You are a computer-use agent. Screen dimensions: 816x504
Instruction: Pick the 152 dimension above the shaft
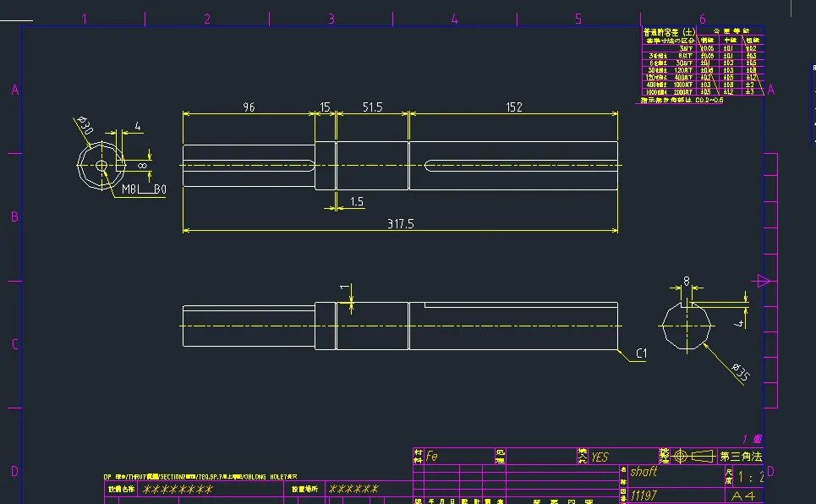(x=513, y=107)
